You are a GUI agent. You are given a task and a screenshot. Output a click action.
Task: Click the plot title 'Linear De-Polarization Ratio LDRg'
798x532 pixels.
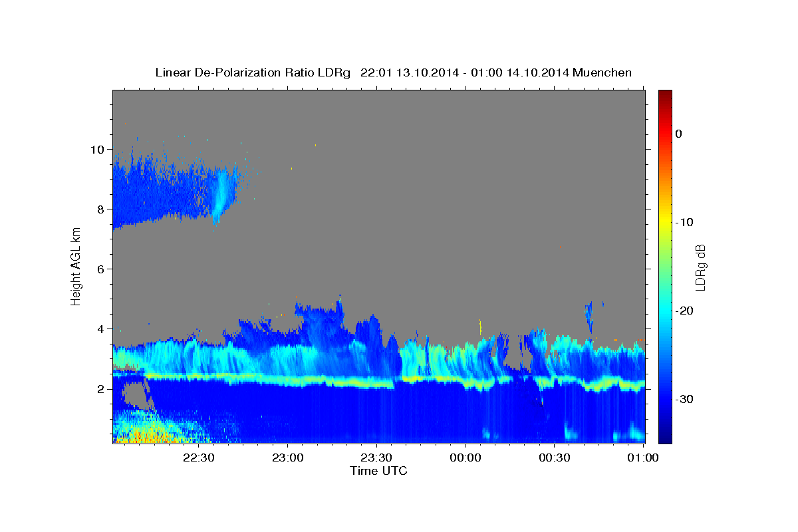point(252,72)
